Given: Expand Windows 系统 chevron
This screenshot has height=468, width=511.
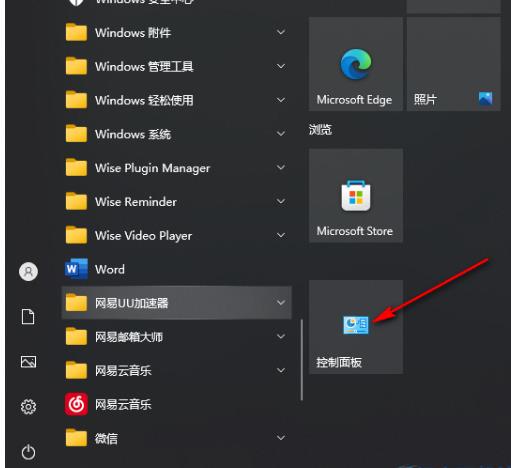Looking at the screenshot, I should (x=281, y=134).
